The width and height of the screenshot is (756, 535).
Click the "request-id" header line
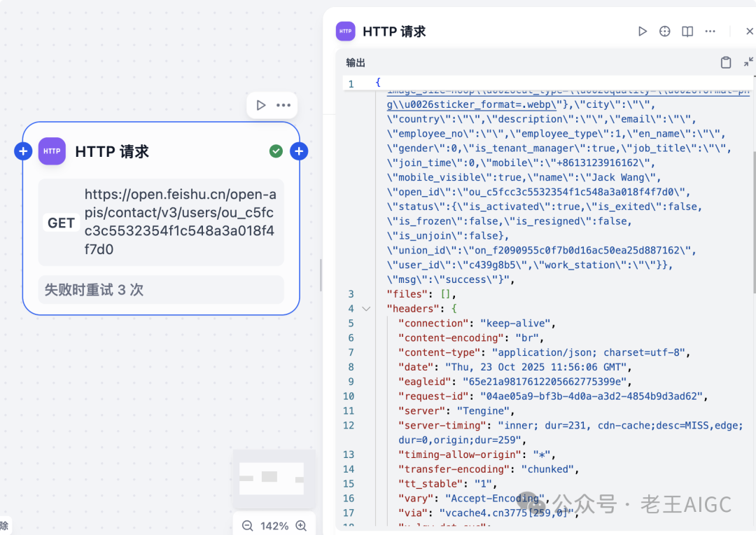point(553,396)
